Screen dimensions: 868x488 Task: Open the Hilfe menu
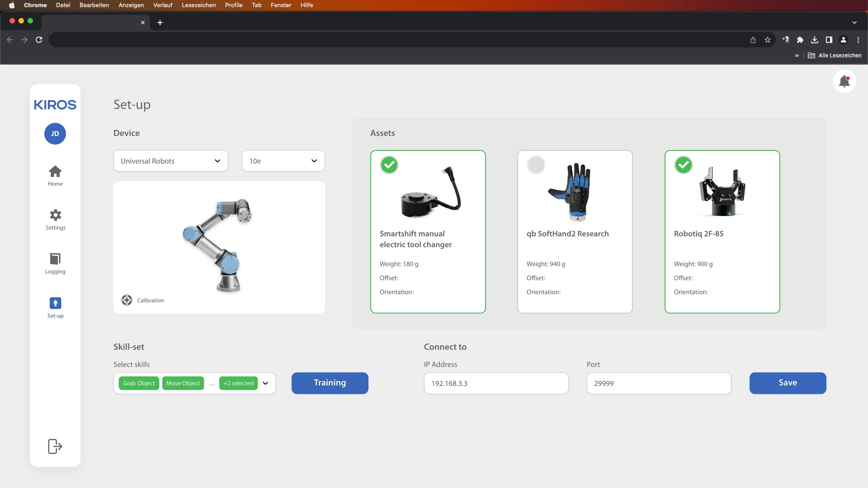[307, 5]
